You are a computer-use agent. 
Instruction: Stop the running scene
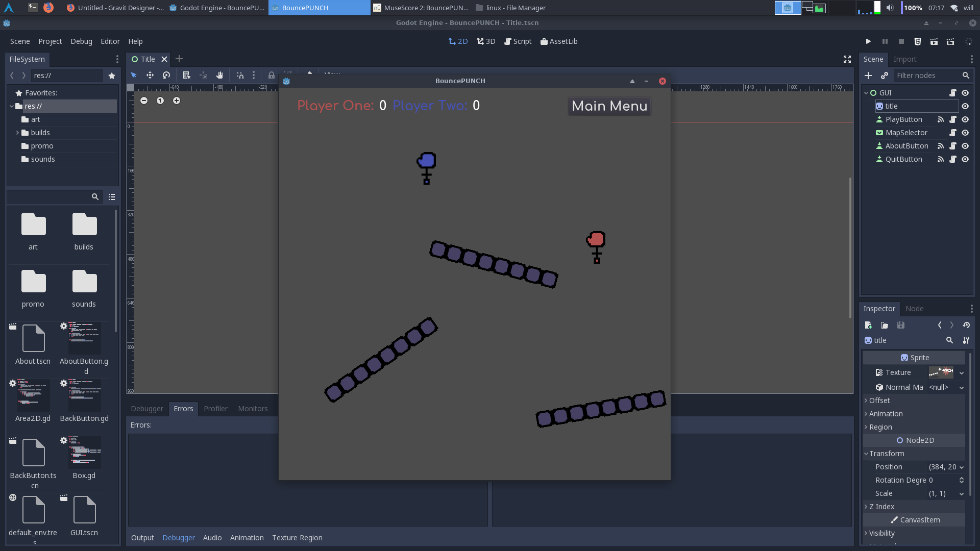pos(901,41)
